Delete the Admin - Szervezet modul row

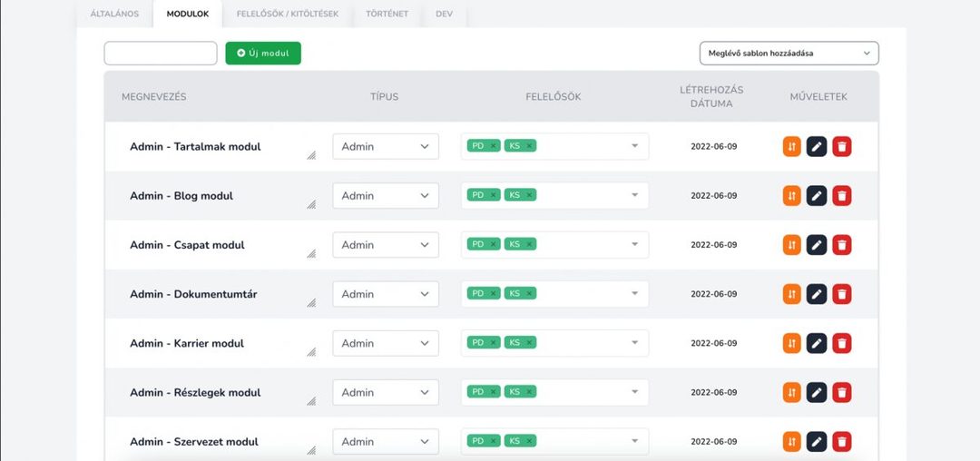point(842,442)
